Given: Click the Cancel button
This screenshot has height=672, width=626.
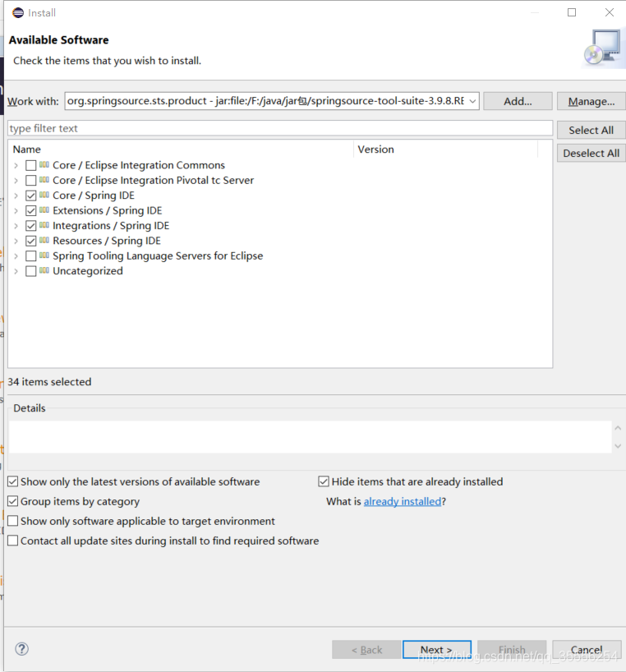Looking at the screenshot, I should click(x=587, y=650).
